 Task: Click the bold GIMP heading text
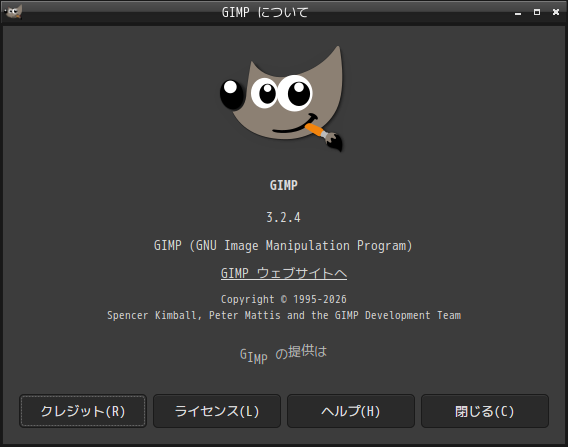click(284, 185)
